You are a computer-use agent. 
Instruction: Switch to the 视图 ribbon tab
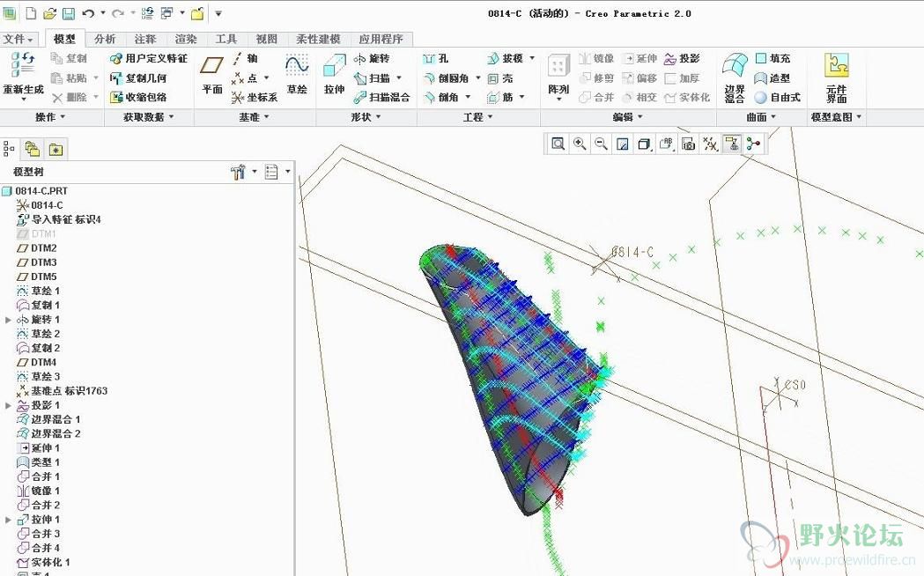pyautogui.click(x=266, y=39)
